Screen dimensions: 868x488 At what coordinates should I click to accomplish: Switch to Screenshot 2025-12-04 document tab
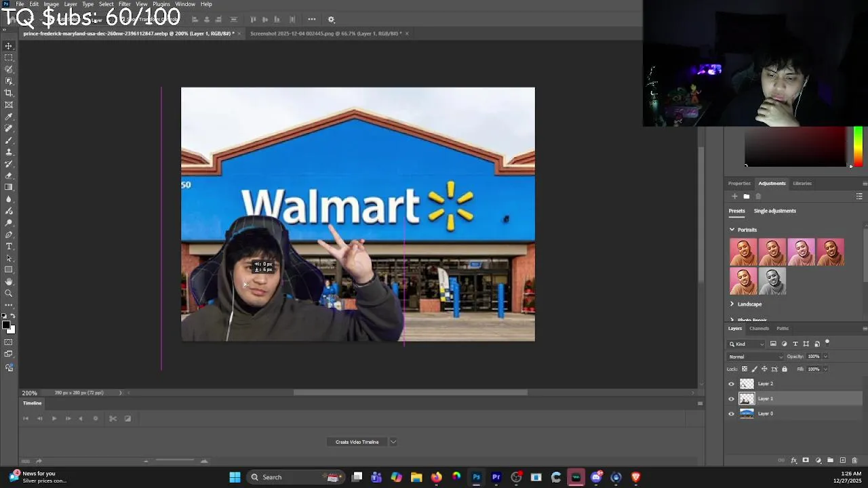pos(325,33)
